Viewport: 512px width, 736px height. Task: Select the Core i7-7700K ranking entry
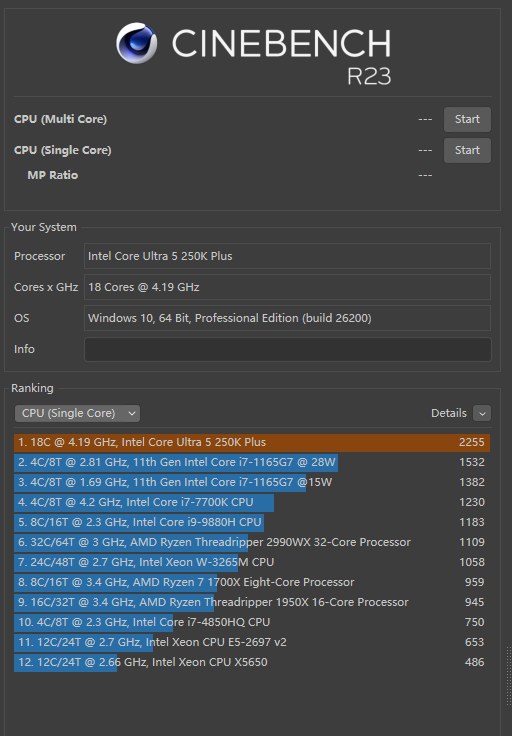click(x=252, y=502)
